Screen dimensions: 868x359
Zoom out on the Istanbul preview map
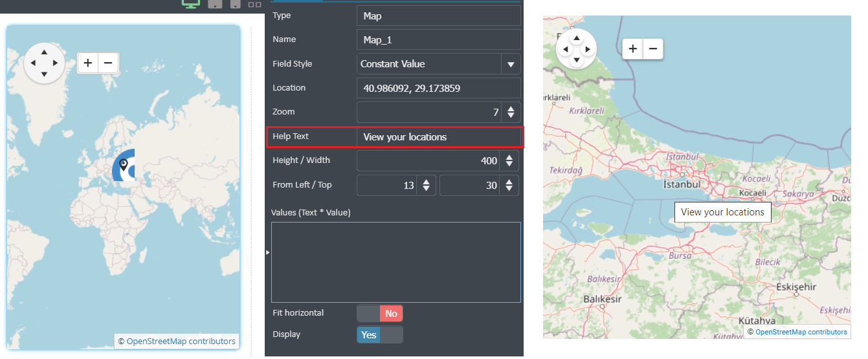[x=653, y=49]
